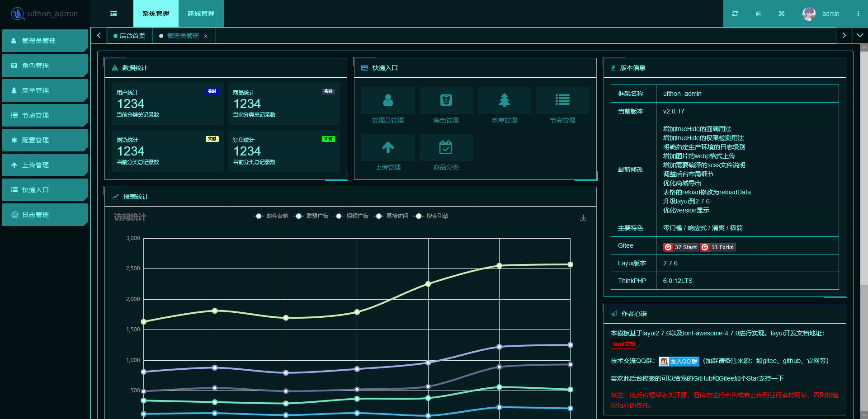
Task: Click the 作者心语 paper plane icon
Action: 614,314
